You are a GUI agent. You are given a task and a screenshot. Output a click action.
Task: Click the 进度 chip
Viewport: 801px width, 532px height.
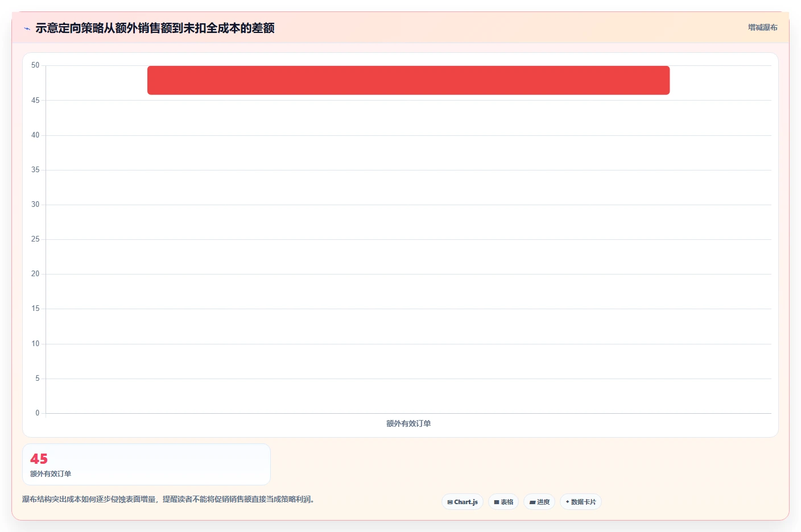coord(539,502)
